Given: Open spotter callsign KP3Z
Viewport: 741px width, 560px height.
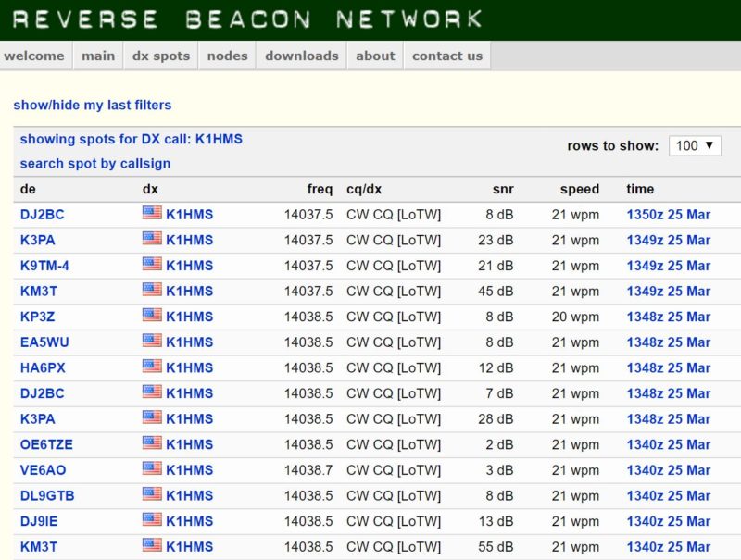Looking at the screenshot, I should tap(37, 317).
